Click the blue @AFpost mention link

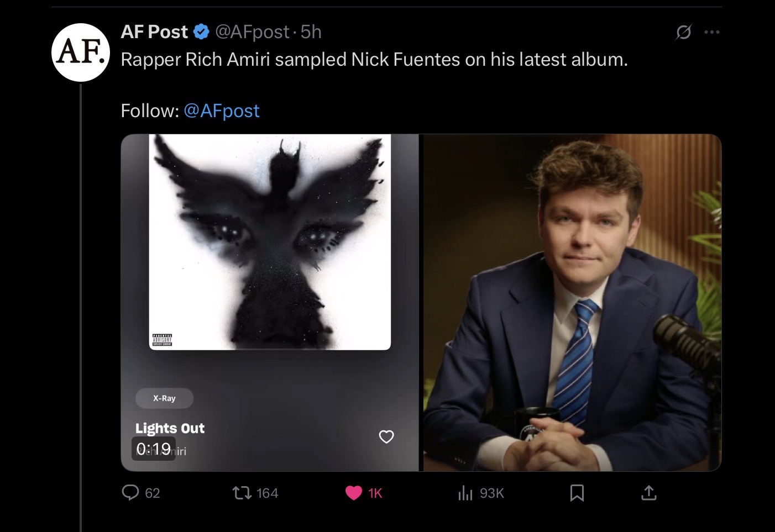[221, 110]
